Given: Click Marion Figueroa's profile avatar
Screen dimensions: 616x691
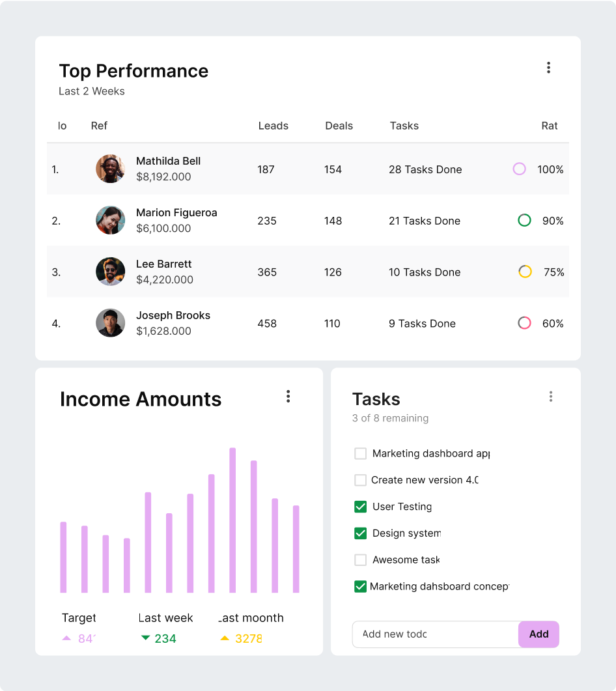Looking at the screenshot, I should (x=110, y=220).
